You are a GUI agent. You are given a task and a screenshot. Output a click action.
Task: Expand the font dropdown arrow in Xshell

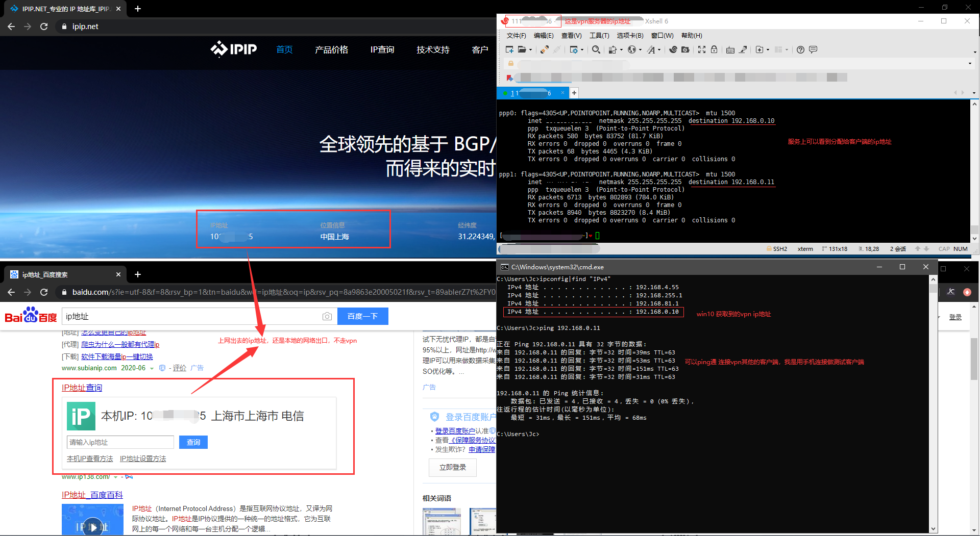pos(659,50)
